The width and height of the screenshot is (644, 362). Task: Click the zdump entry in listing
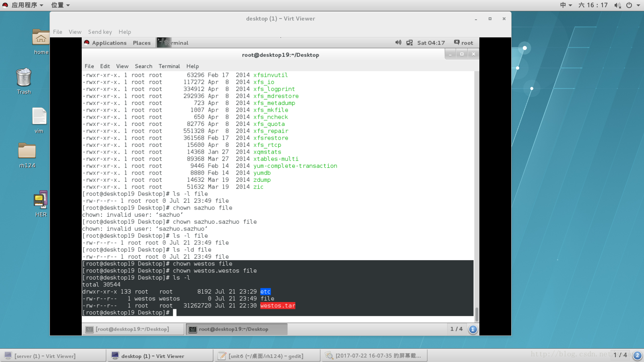click(x=262, y=180)
